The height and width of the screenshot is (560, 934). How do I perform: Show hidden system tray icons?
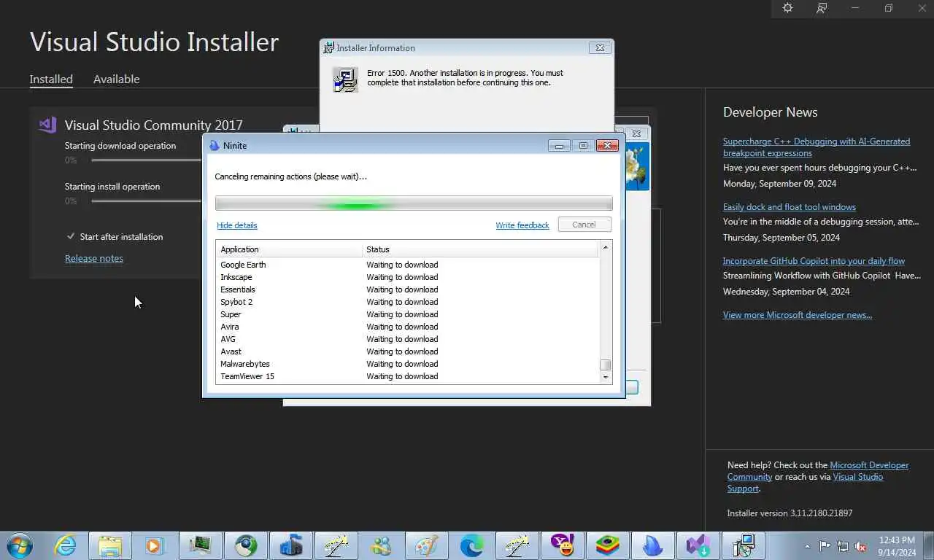coord(807,546)
